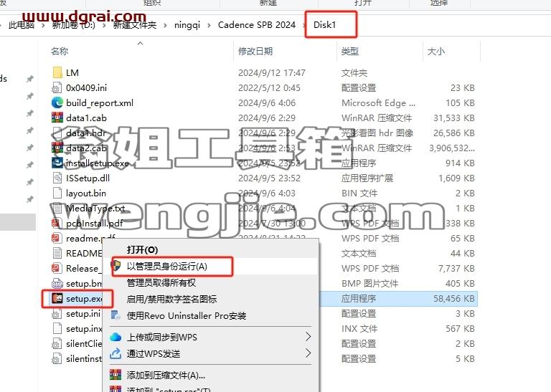Viewport: 551px width, 392px height.
Task: Click the README text file icon
Action: tap(57, 253)
